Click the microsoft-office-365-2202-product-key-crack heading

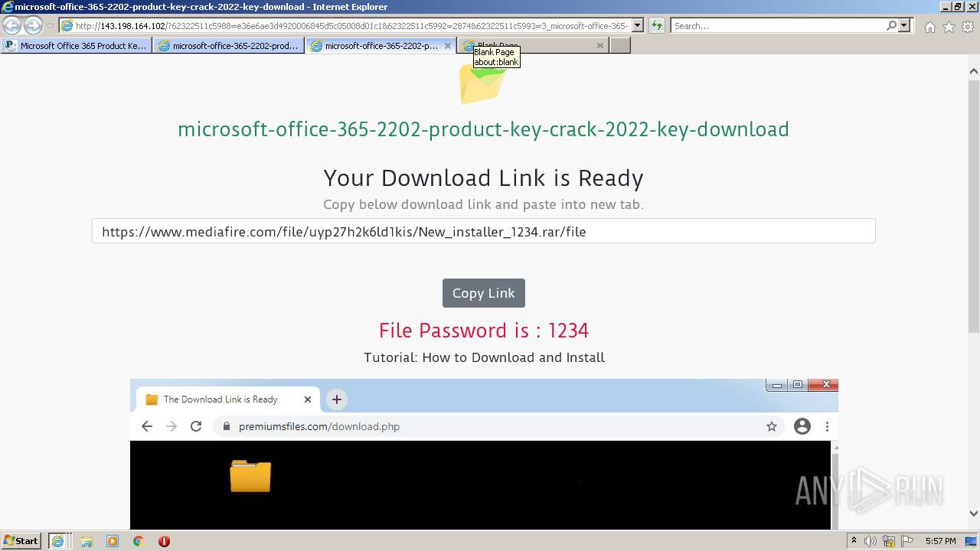pos(483,129)
